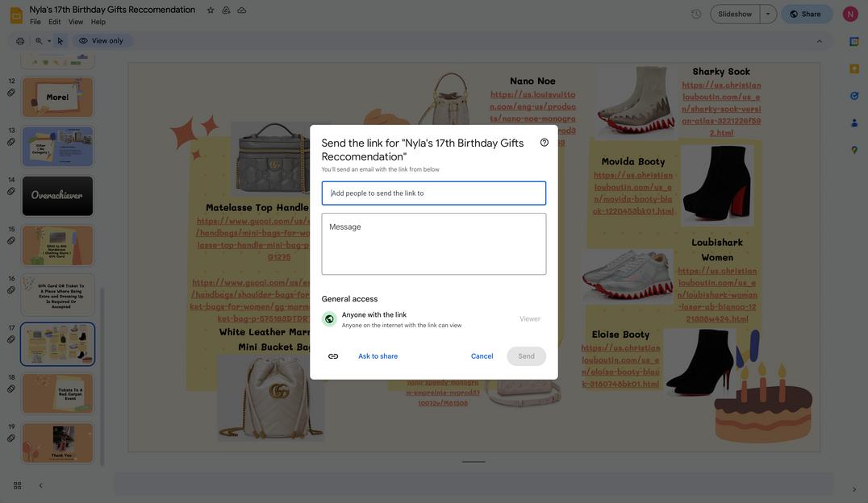Open the Eloise Booty product link

click(620, 366)
